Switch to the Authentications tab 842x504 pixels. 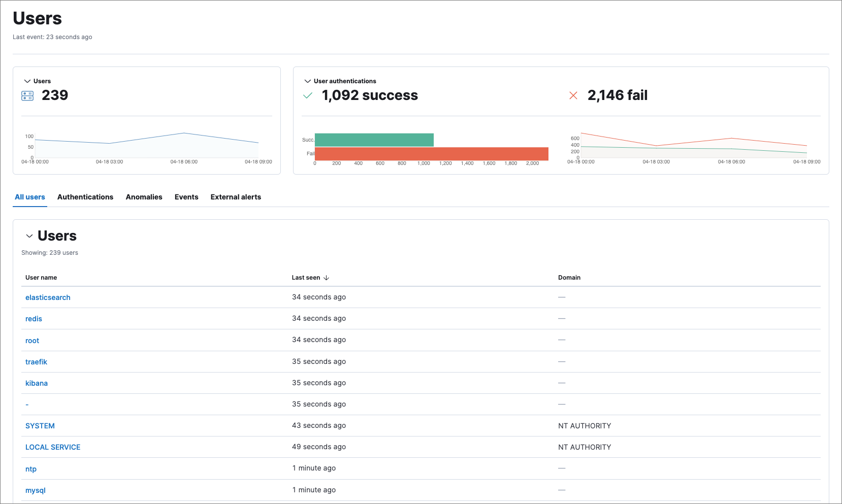pos(85,197)
